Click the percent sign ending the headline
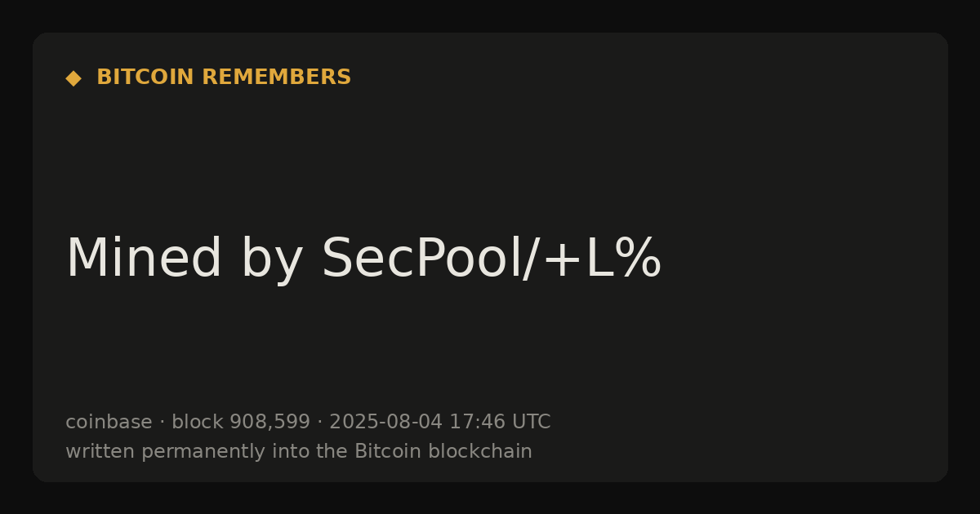The width and height of the screenshot is (980, 514). 639,259
